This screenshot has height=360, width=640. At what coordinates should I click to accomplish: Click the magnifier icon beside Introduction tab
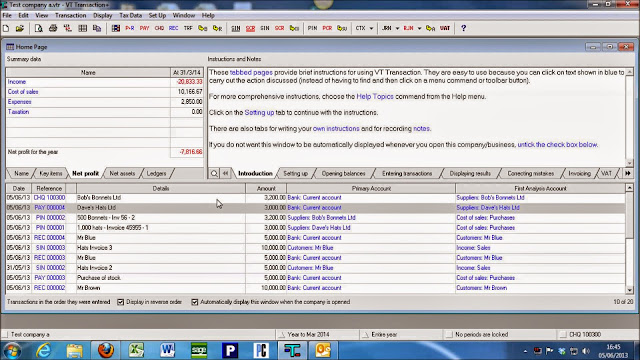[214, 173]
